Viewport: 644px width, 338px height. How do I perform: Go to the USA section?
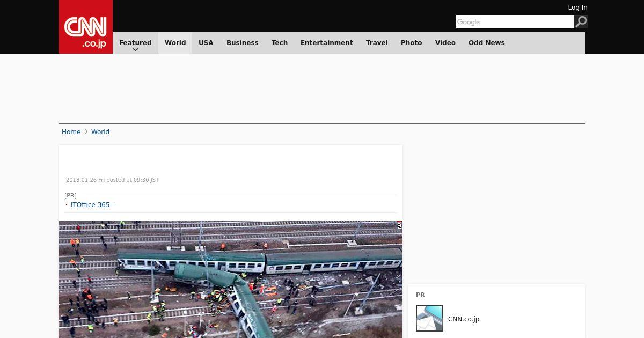coord(206,43)
